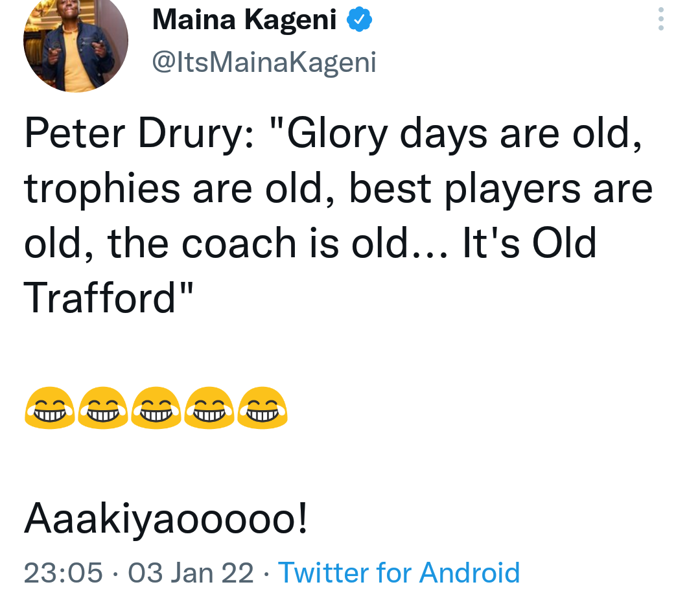Click the Twitter for Android source link
The image size is (700, 613).
click(x=399, y=572)
